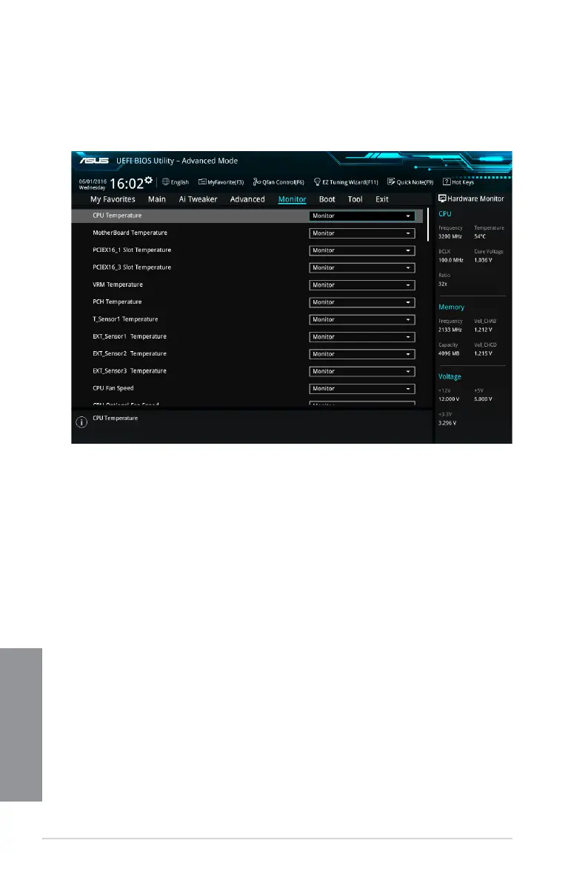The width and height of the screenshot is (588, 886).
Task: Click the 4096 MB capacity value
Action: (449, 353)
